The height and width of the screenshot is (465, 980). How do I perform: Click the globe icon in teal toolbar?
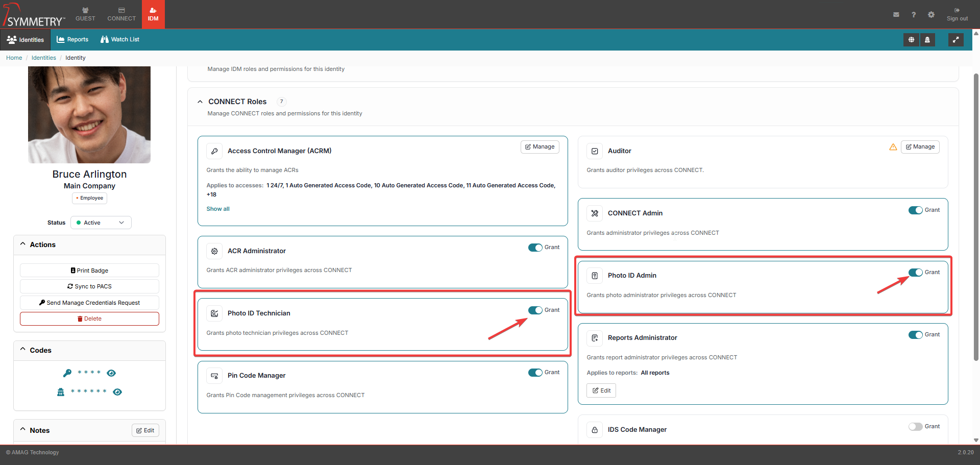[911, 40]
